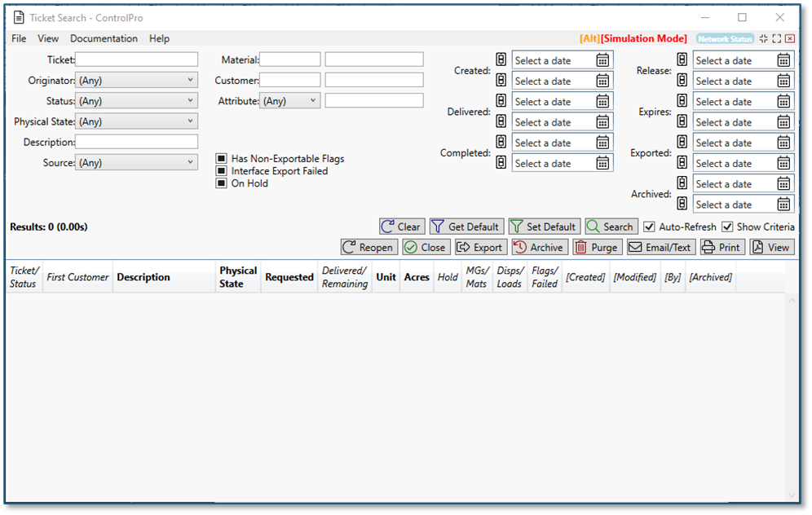Image resolution: width=812 pixels, height=515 pixels.
Task: Expand the Originator dropdown
Action: (136, 81)
